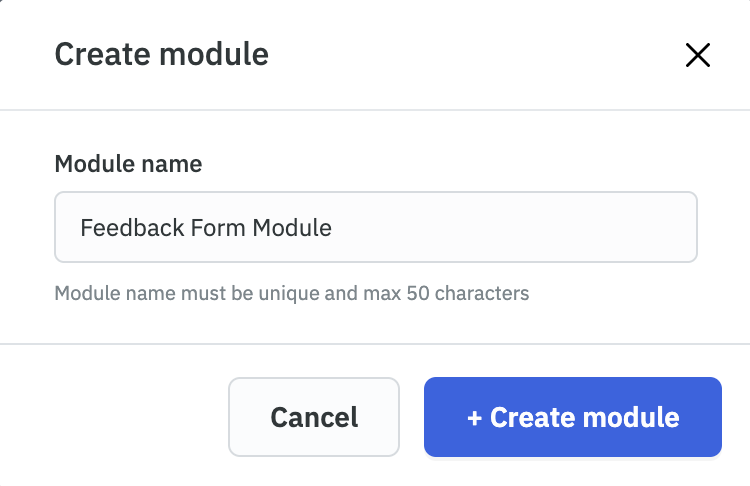
Task: Click the plus icon on Create module button
Action: tap(474, 417)
